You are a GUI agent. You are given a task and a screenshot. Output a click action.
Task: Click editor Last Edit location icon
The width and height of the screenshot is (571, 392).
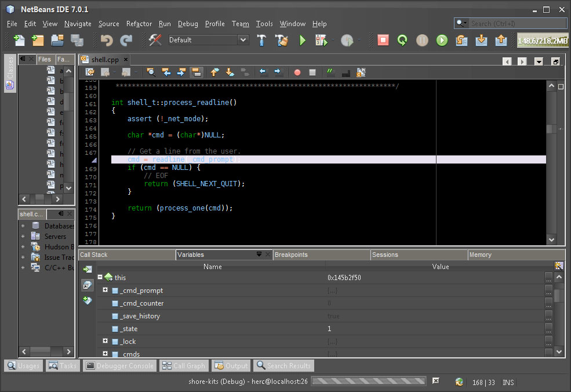(90, 72)
